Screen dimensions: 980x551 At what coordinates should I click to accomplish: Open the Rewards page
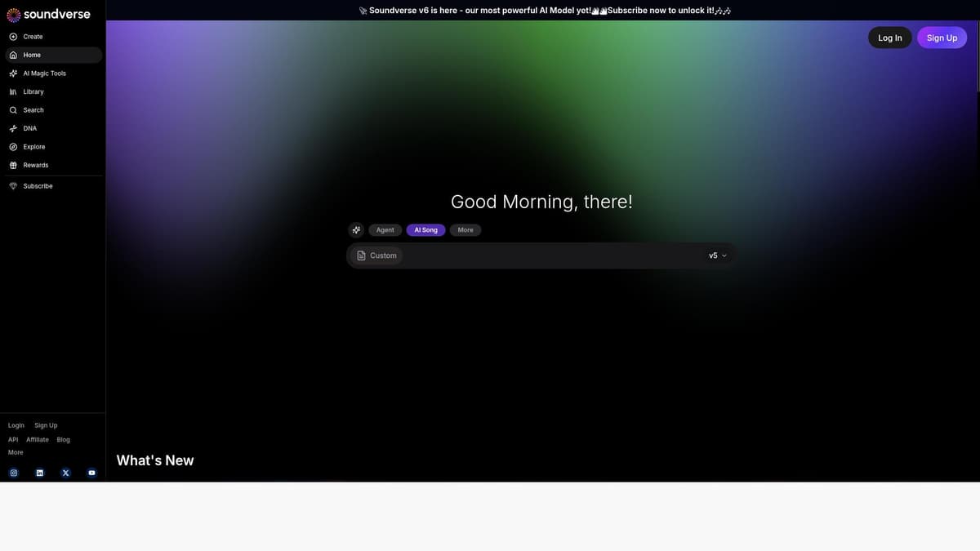(53, 165)
